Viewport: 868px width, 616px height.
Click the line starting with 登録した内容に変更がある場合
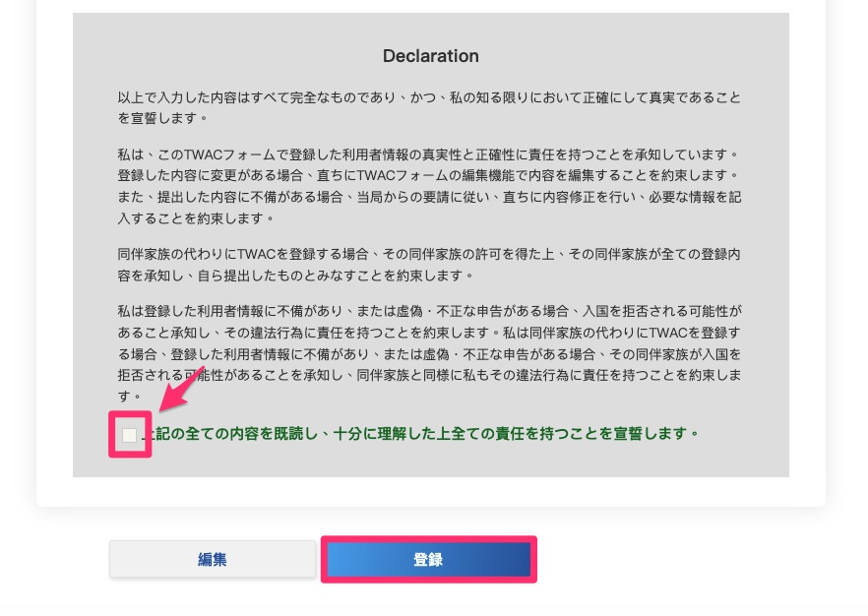coord(429,174)
